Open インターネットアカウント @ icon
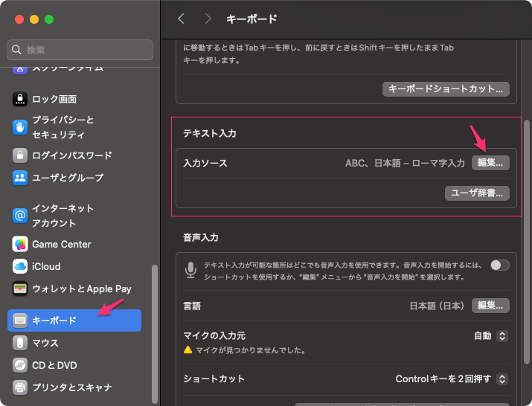Image resolution: width=532 pixels, height=406 pixels. pyautogui.click(x=20, y=216)
